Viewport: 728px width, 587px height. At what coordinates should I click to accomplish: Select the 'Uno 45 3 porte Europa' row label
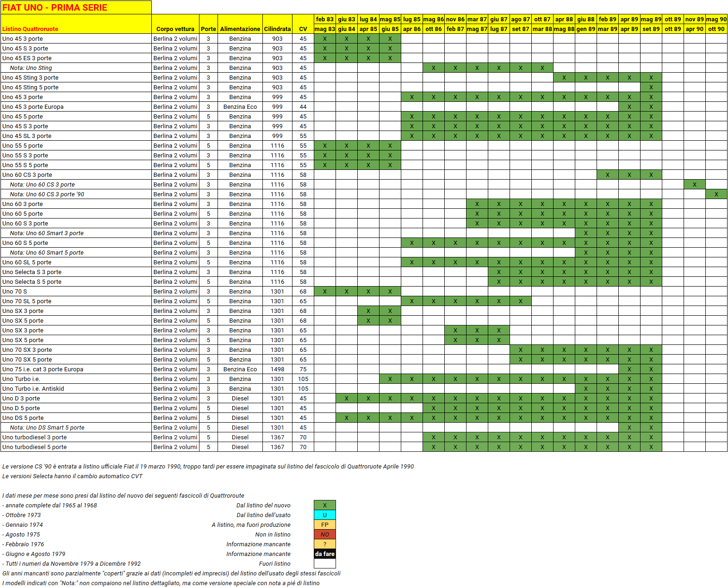(76, 106)
